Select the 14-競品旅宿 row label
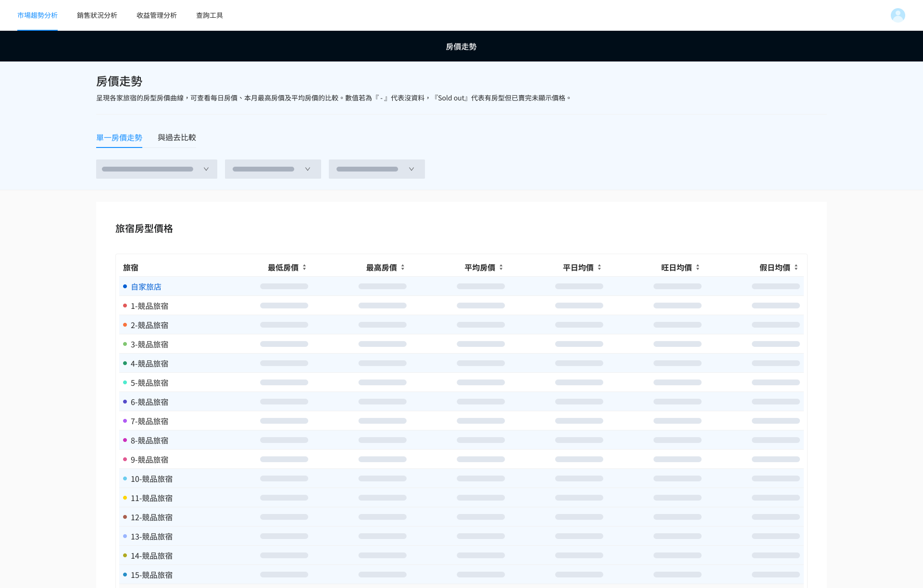 [151, 556]
